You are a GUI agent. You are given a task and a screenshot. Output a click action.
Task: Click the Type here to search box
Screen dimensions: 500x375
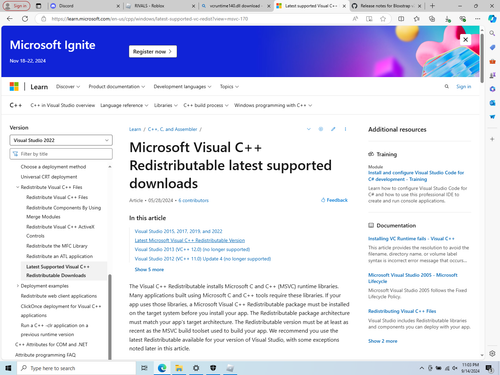pyautogui.click(x=76, y=368)
